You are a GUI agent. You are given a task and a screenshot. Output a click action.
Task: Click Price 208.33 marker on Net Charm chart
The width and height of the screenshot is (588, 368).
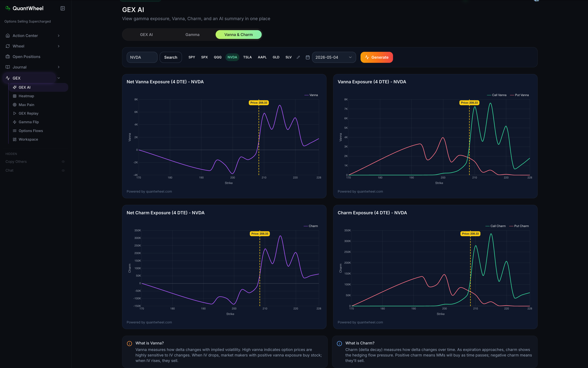[x=260, y=234]
